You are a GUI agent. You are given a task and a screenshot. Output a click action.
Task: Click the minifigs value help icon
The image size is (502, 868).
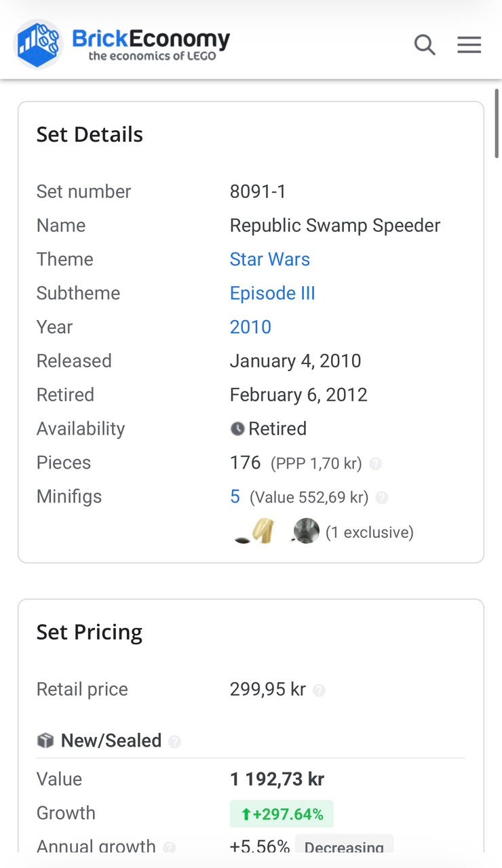pyautogui.click(x=382, y=498)
